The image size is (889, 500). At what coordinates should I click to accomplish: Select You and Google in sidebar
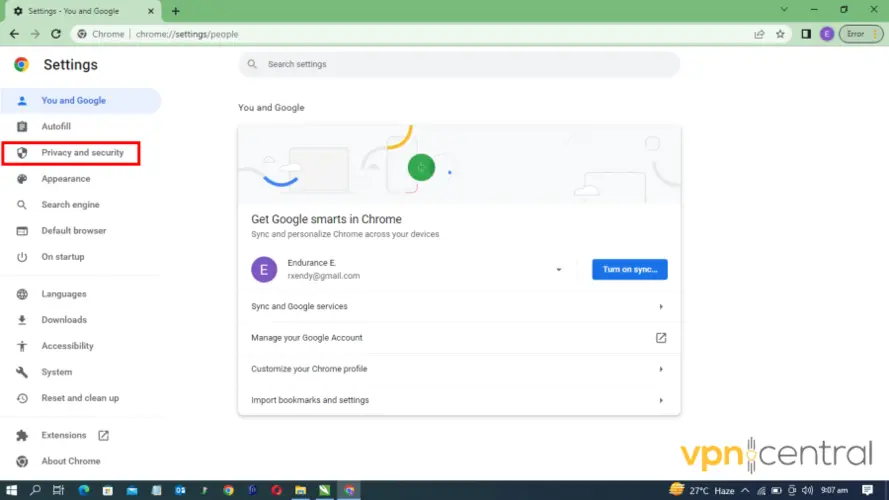click(x=81, y=100)
